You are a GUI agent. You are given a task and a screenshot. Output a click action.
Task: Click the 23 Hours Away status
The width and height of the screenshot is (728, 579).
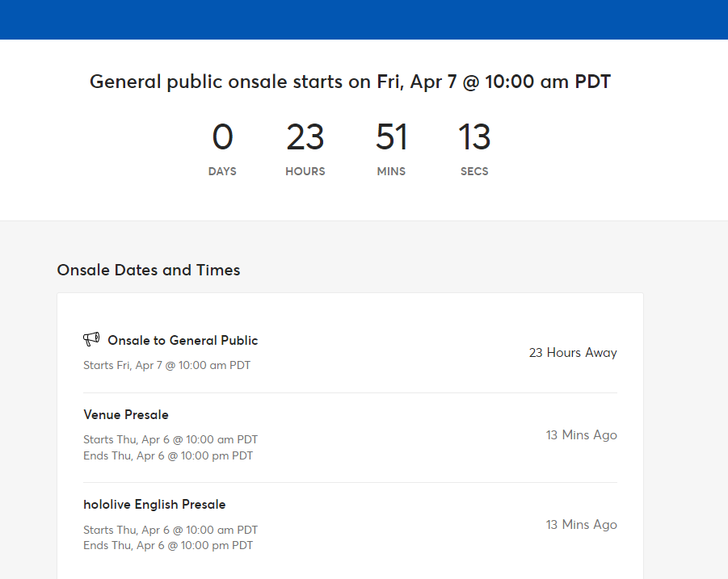tap(573, 353)
